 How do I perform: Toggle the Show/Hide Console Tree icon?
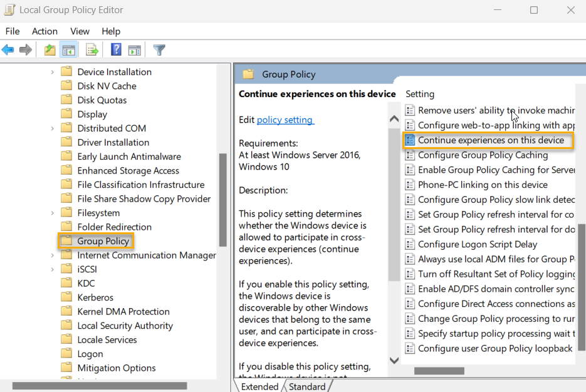69,50
